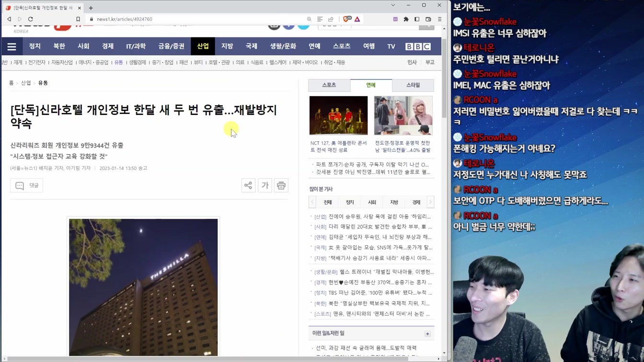This screenshot has height=362, width=644.
Task: Bookmark this page using the bookmark icon
Action: click(78, 19)
